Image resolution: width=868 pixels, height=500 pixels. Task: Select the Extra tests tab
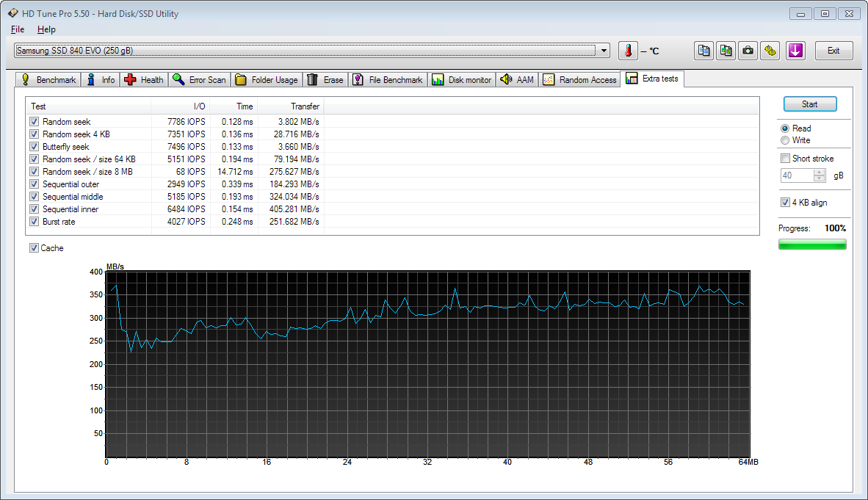tap(652, 79)
